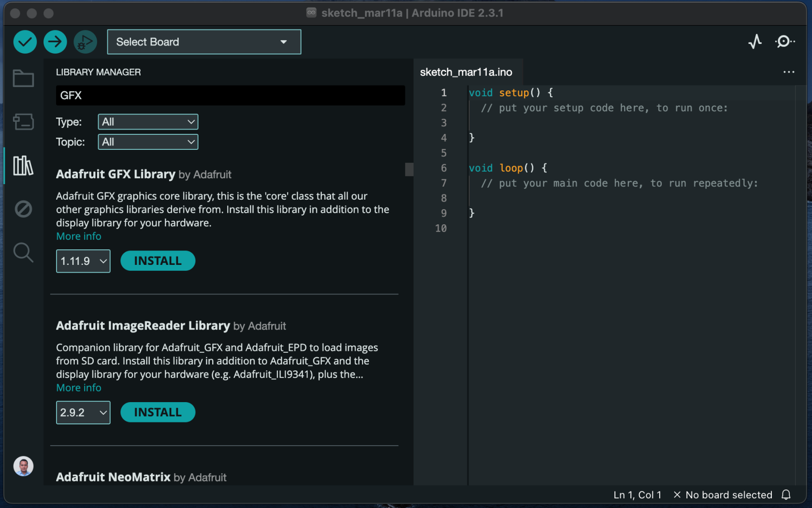Start debugging with the debug icon
The image size is (812, 508).
pos(85,42)
